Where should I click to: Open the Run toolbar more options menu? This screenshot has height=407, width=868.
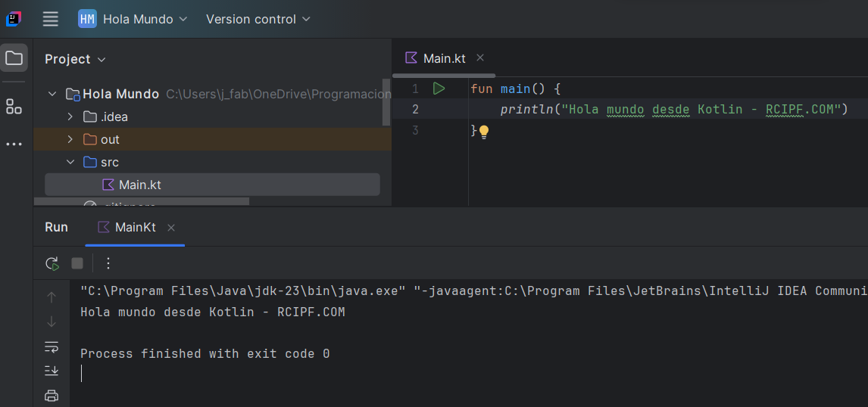[x=108, y=263]
